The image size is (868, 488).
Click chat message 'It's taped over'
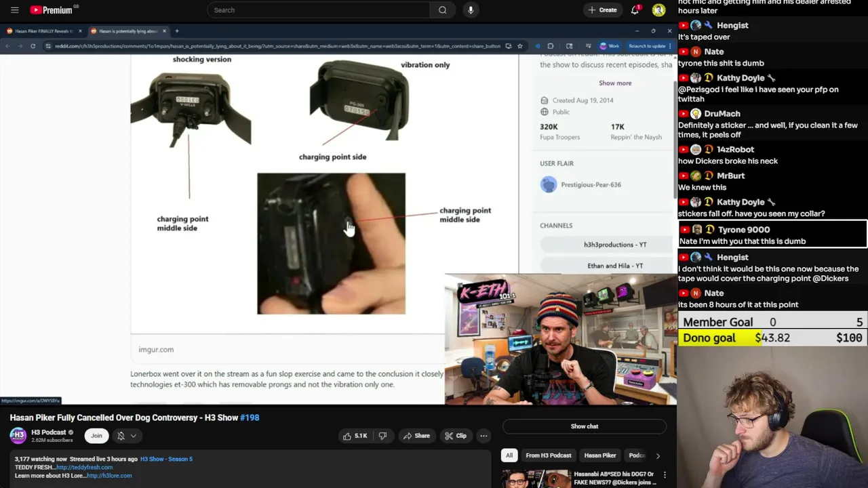[704, 37]
